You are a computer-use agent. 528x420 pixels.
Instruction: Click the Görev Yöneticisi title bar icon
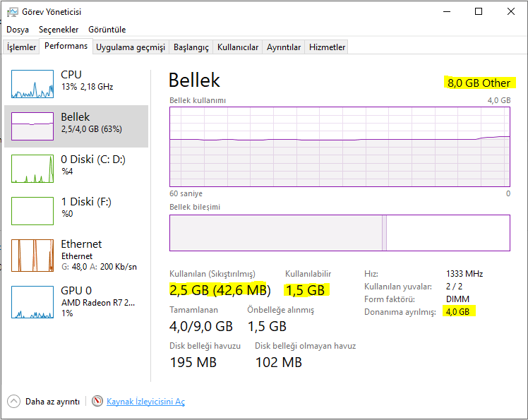coord(12,11)
